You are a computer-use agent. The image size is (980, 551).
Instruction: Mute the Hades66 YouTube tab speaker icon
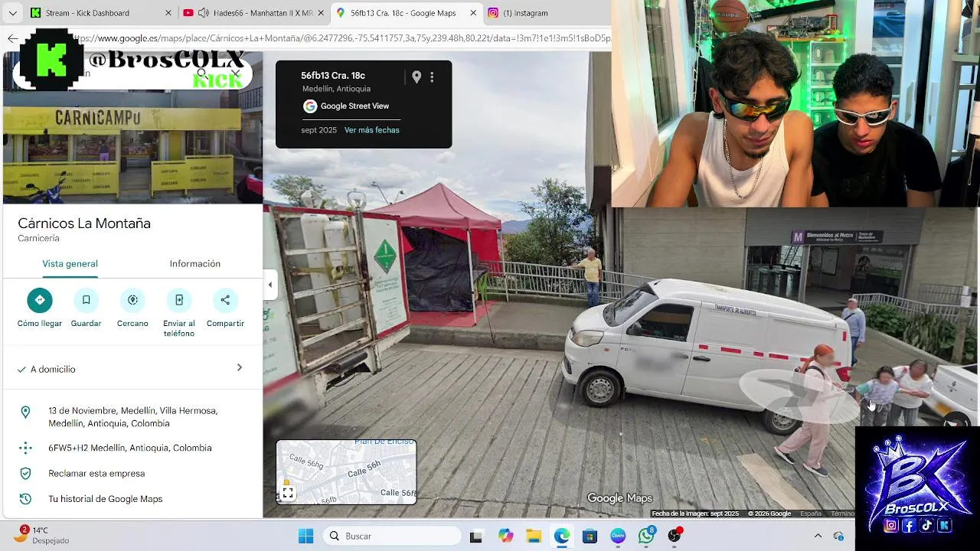tap(204, 13)
